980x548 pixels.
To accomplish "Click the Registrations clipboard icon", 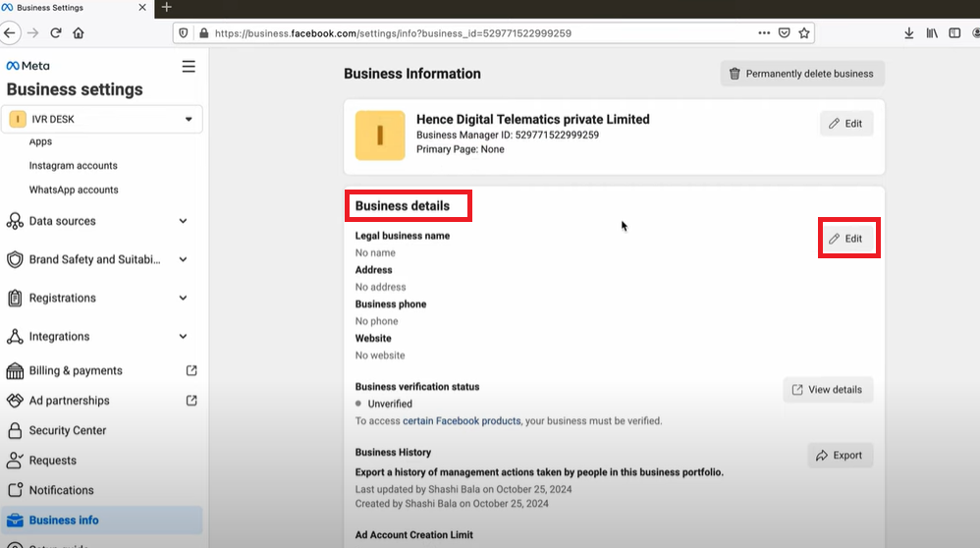I will tap(15, 298).
